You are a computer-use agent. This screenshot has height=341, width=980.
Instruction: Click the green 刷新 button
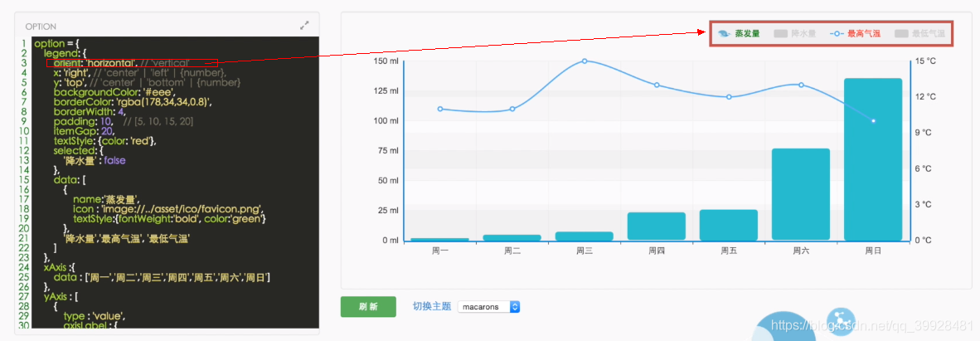[x=368, y=307]
